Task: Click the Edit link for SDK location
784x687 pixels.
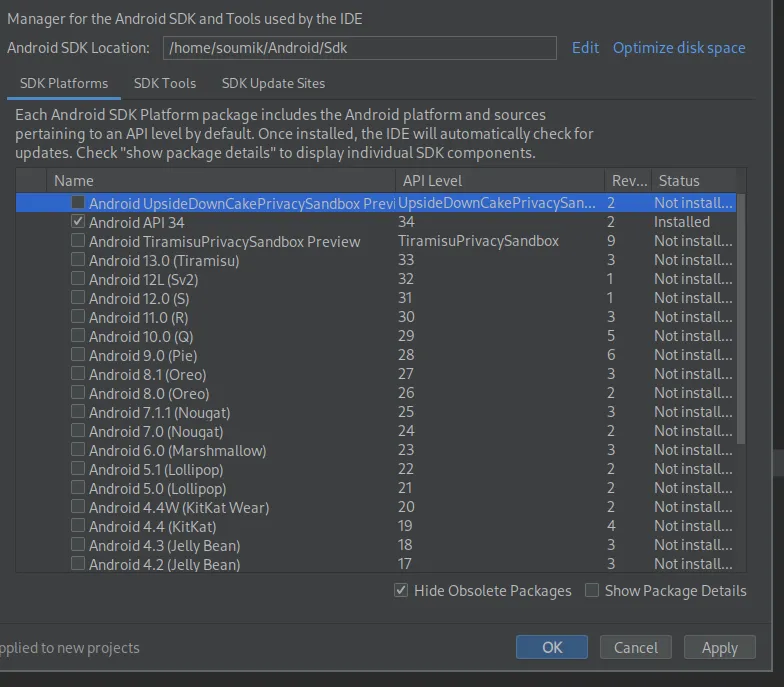Action: click(x=585, y=48)
